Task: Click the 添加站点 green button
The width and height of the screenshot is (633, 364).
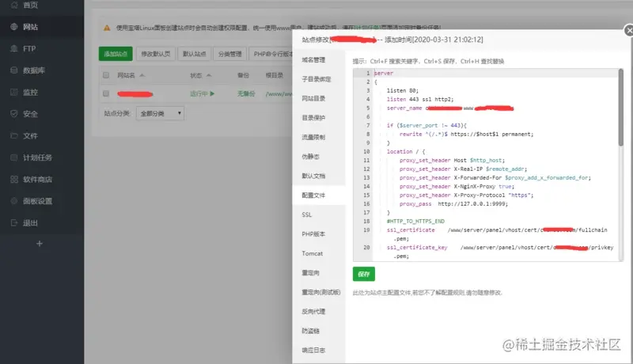Action: tap(116, 54)
